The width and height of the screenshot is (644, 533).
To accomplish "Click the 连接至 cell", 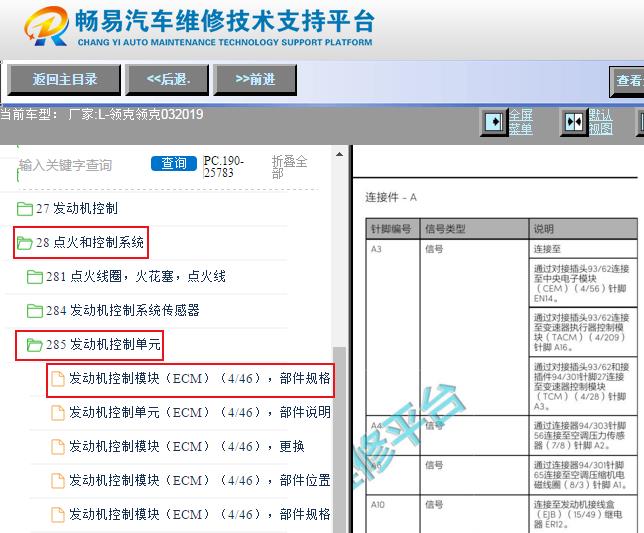I will [583, 249].
